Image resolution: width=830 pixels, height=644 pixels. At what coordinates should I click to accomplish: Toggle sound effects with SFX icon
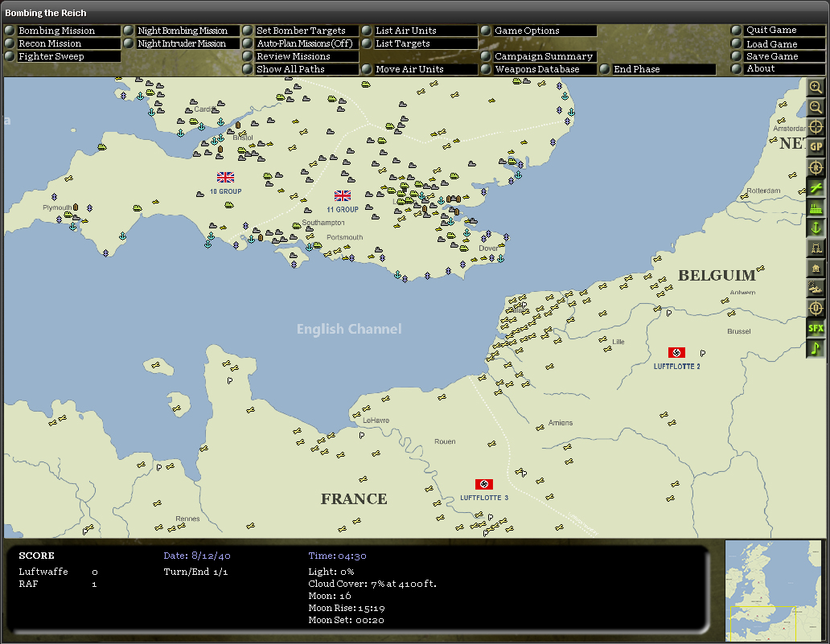click(x=816, y=328)
